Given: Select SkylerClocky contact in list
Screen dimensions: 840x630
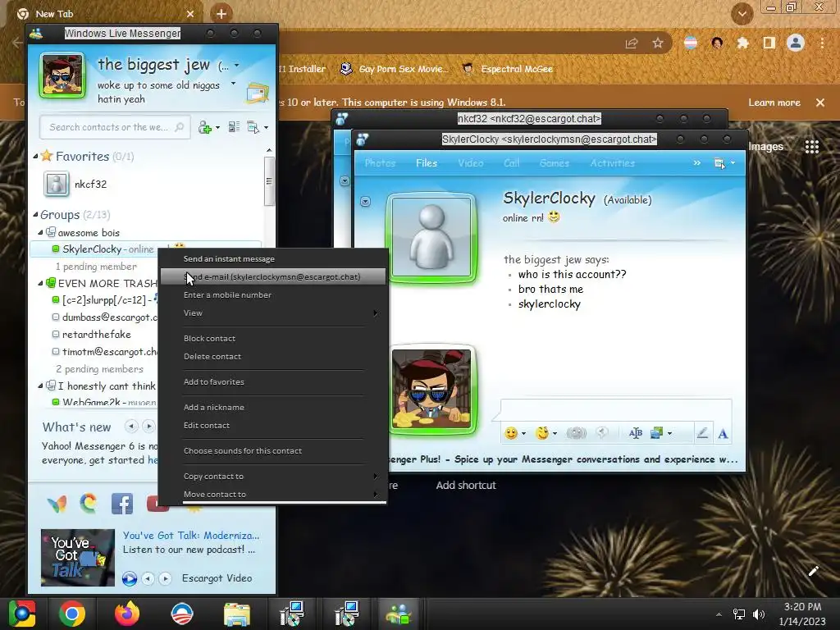Looking at the screenshot, I should [x=94, y=249].
